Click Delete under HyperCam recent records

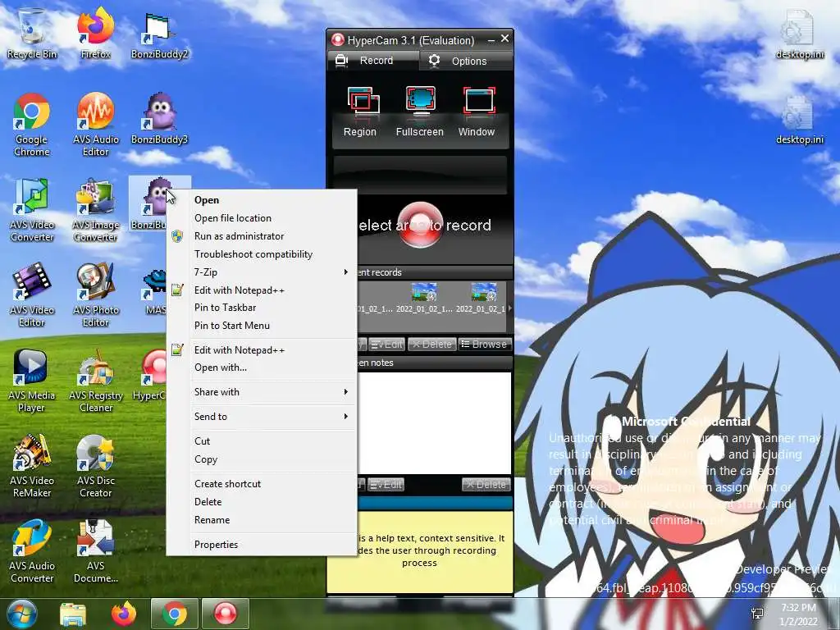point(432,345)
